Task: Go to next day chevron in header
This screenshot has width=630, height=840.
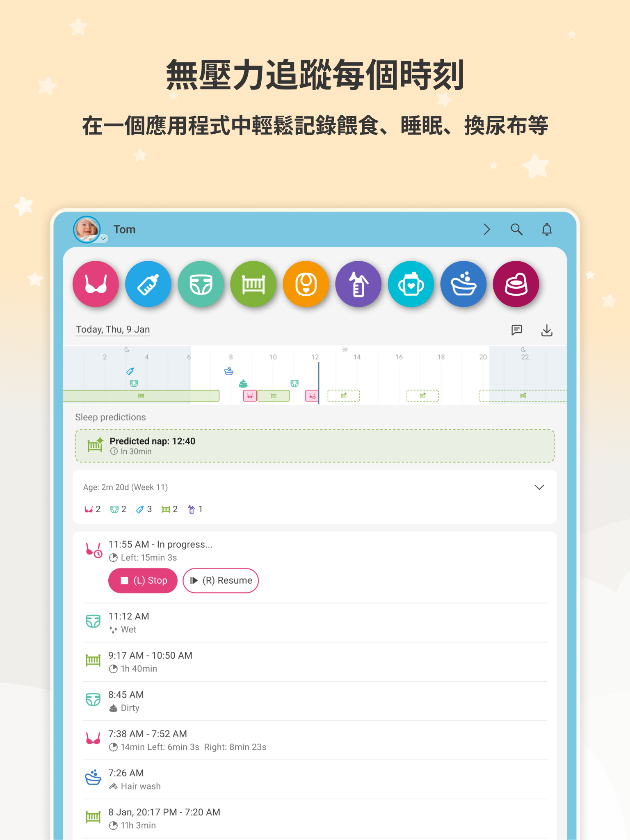Action: [x=487, y=229]
